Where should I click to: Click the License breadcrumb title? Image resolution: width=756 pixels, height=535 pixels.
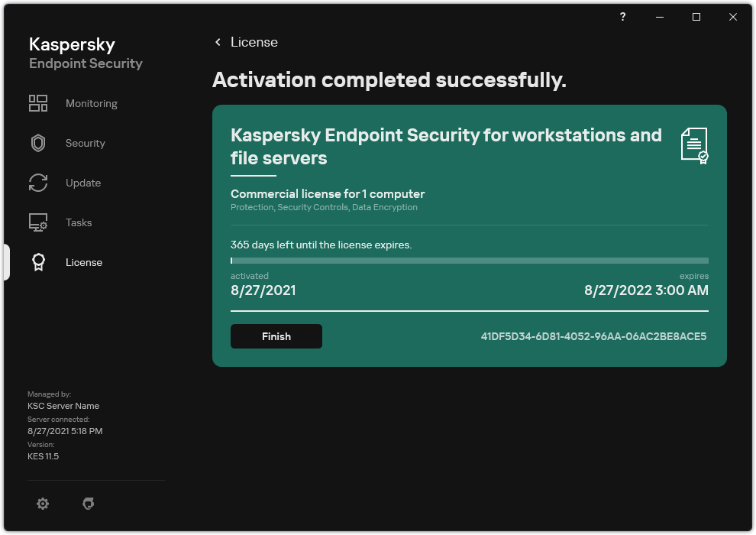point(254,43)
